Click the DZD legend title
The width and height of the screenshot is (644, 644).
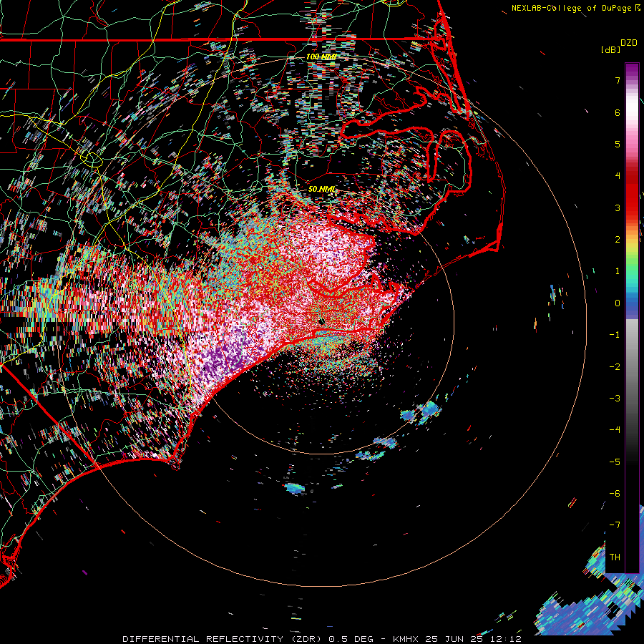click(629, 43)
